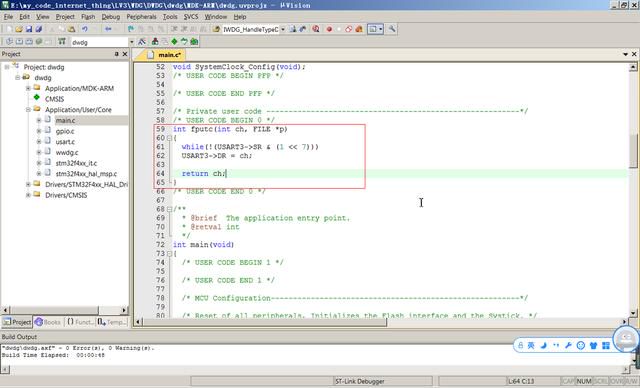Viewport: 640px width, 388px height.
Task: Download code to flash with the LOAD icon
Action: (x=62, y=42)
